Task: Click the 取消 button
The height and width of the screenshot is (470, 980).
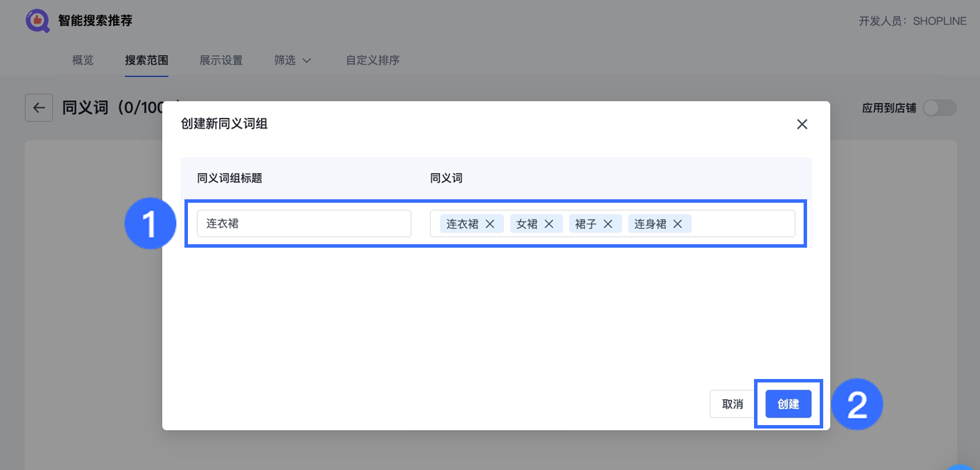Action: 732,404
